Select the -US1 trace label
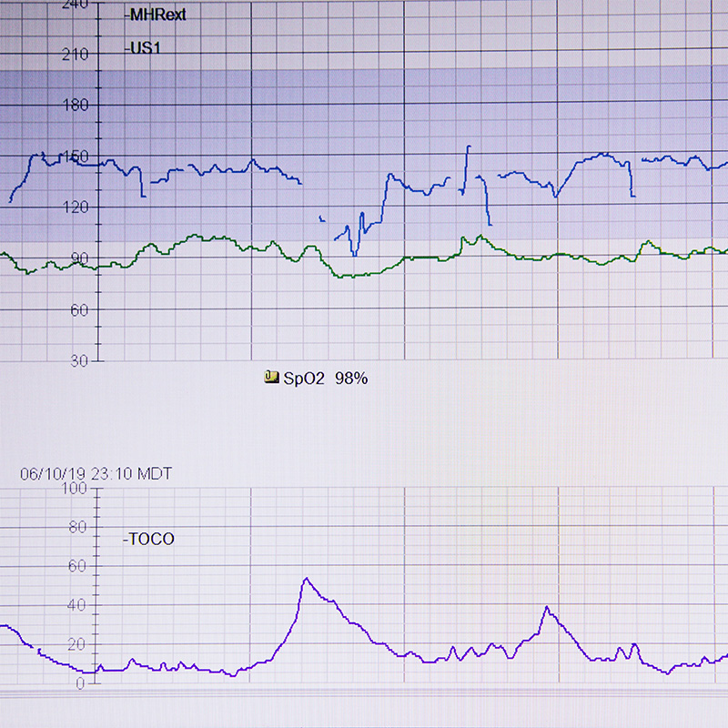Viewport: 728px width, 728px height. click(142, 48)
